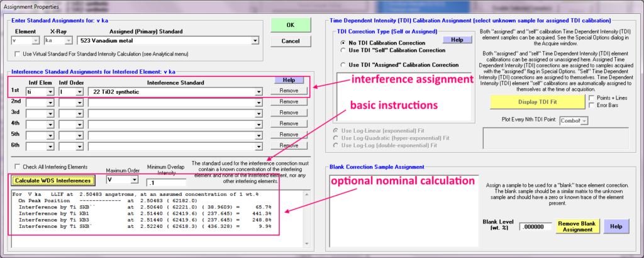
Task: Open the X-Ray dropdown showing ka
Action: coord(68,40)
